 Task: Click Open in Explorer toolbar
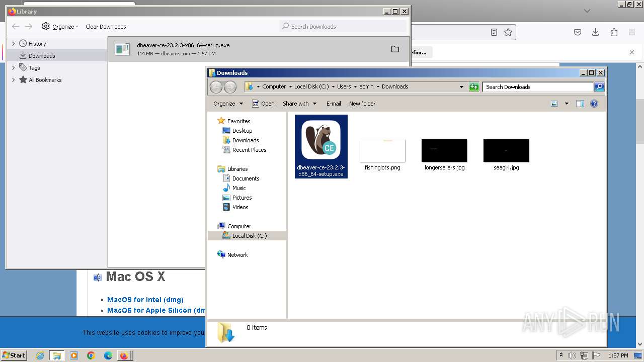tap(263, 104)
